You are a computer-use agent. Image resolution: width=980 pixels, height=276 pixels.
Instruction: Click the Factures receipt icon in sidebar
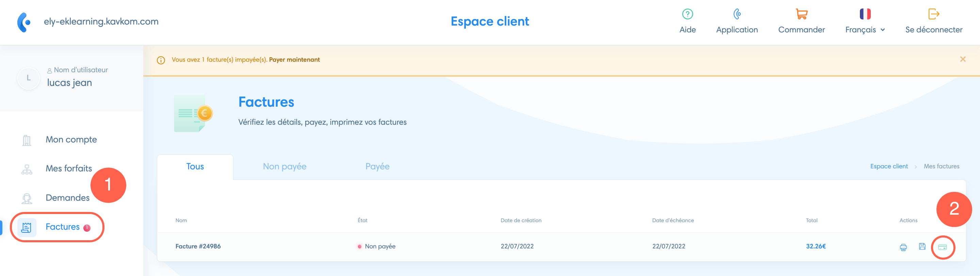(x=27, y=228)
